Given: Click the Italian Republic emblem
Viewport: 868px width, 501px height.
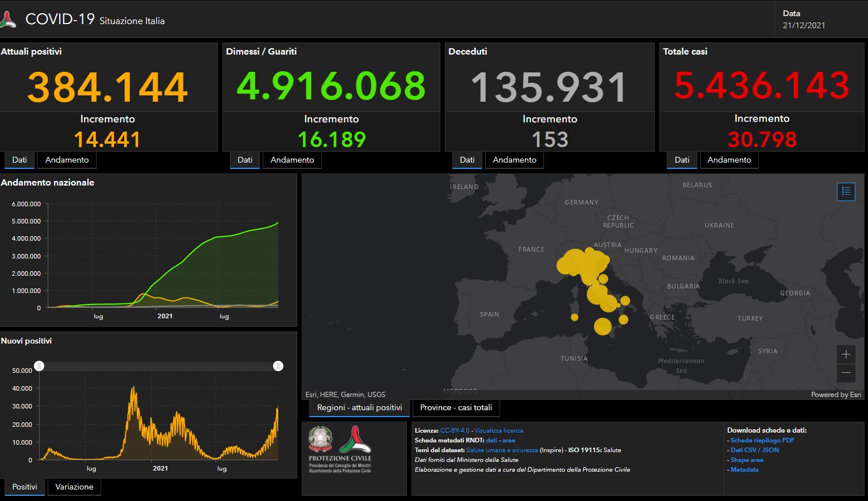Looking at the screenshot, I should pos(320,440).
